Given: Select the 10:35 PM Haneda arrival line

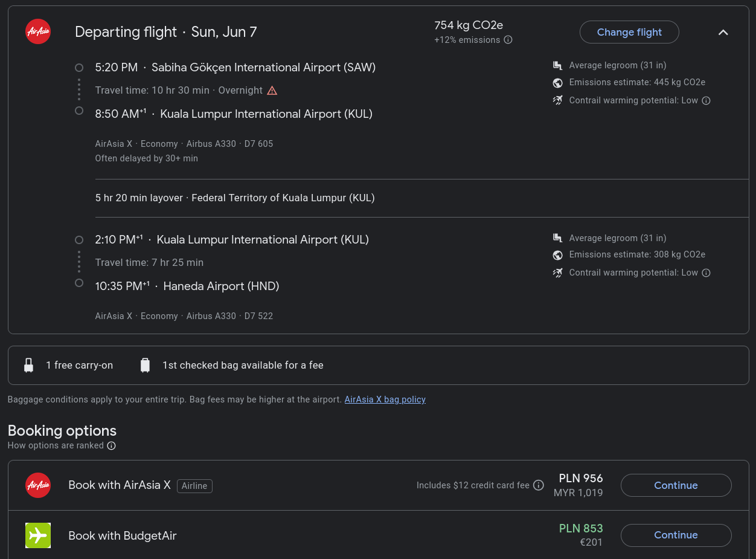Looking at the screenshot, I should point(187,286).
